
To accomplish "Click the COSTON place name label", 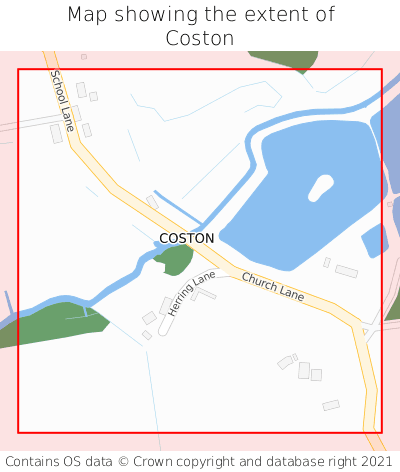I will [187, 238].
